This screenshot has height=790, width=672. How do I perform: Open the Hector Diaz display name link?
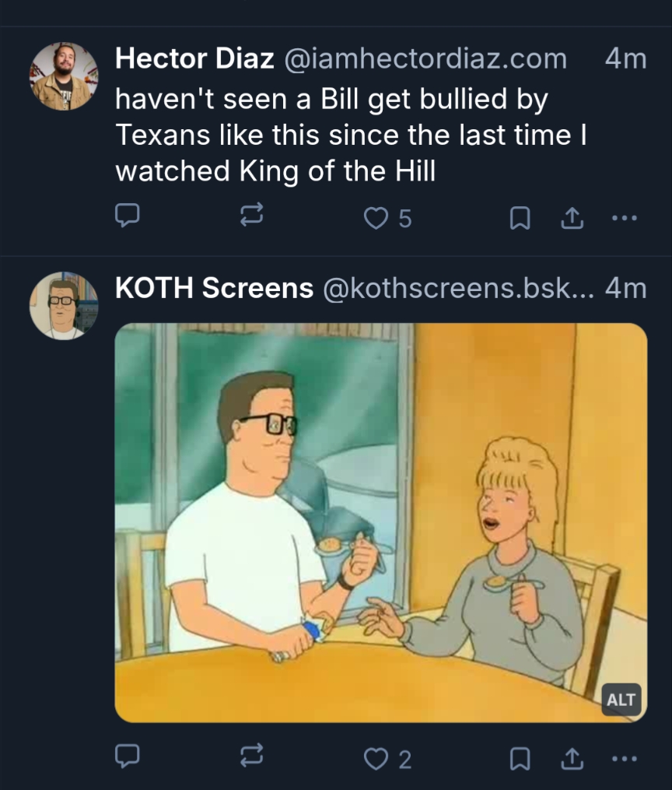pyautogui.click(x=194, y=58)
